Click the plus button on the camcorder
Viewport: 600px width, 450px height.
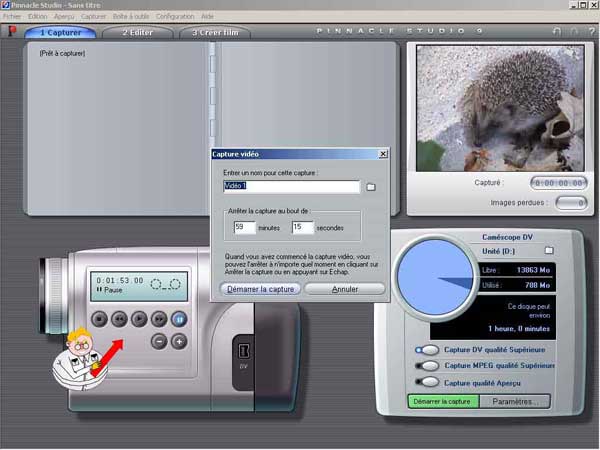click(x=179, y=341)
